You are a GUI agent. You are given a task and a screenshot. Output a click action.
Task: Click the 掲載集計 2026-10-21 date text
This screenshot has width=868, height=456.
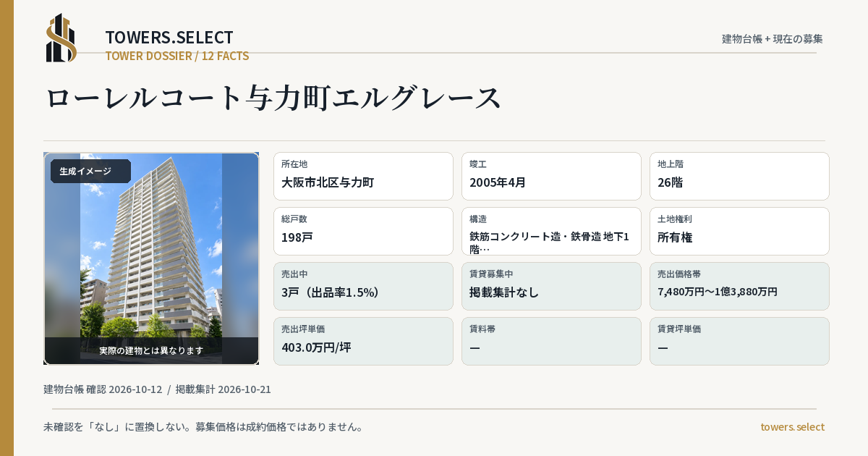pyautogui.click(x=224, y=389)
